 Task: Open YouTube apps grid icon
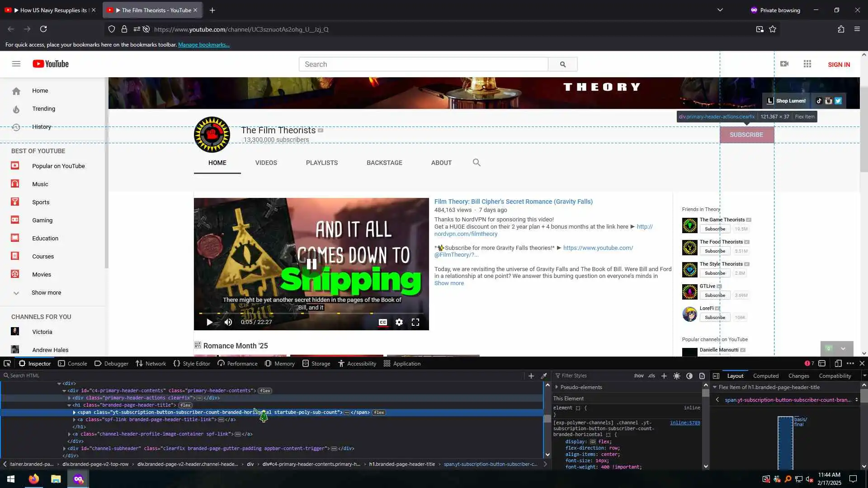coord(807,64)
